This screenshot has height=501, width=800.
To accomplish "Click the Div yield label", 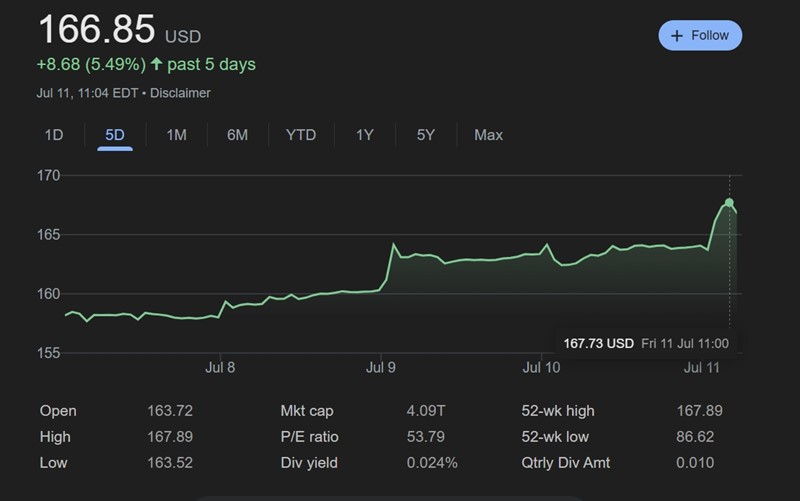I will click(309, 463).
